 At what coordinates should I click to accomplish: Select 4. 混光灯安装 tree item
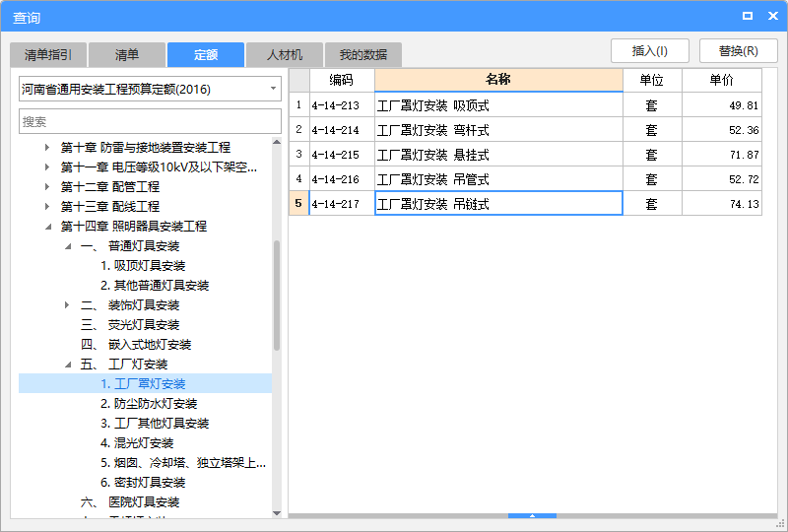[137, 443]
